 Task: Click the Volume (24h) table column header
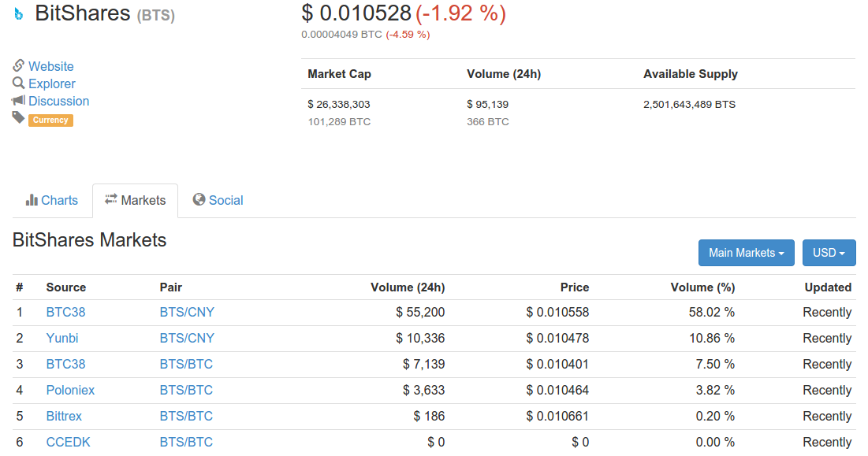(408, 287)
